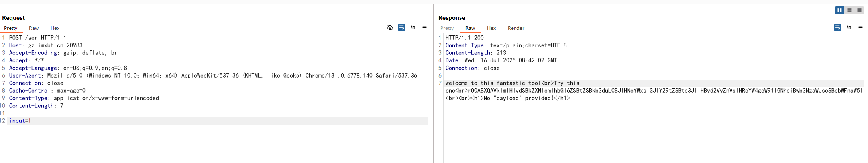Click the input=1 request body line
868x163 pixels.
click(20, 121)
